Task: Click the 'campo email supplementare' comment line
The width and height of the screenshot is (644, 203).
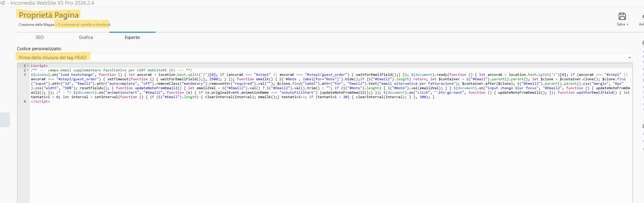Action: point(111,70)
